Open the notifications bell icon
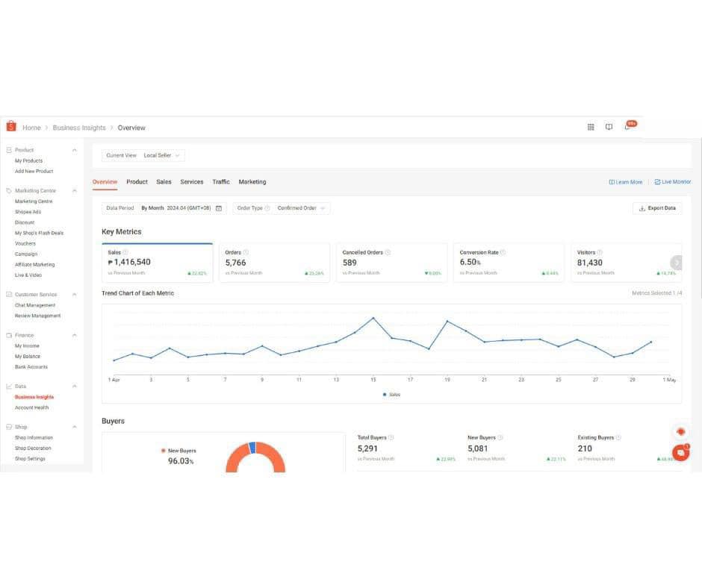702x588 pixels. tap(627, 128)
